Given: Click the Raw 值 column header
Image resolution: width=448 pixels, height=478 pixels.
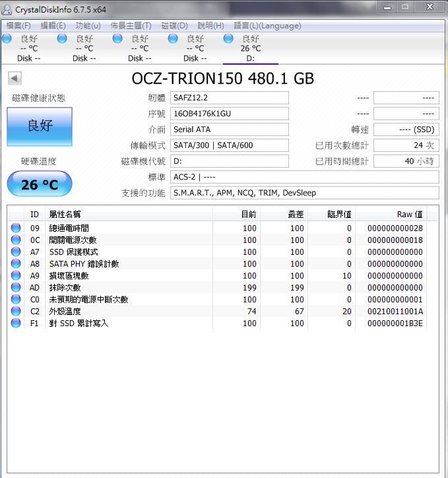Looking at the screenshot, I should (x=391, y=215).
